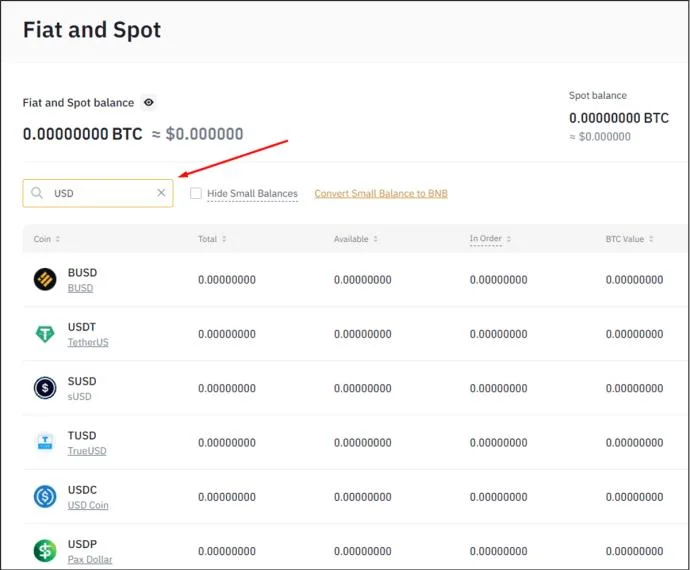This screenshot has height=570, width=690.
Task: Click the TUSD TrueUSD coin icon
Action: coord(45,442)
